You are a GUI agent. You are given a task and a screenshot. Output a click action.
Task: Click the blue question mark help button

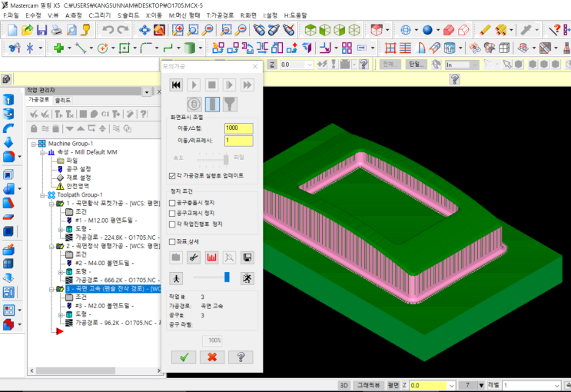241,357
